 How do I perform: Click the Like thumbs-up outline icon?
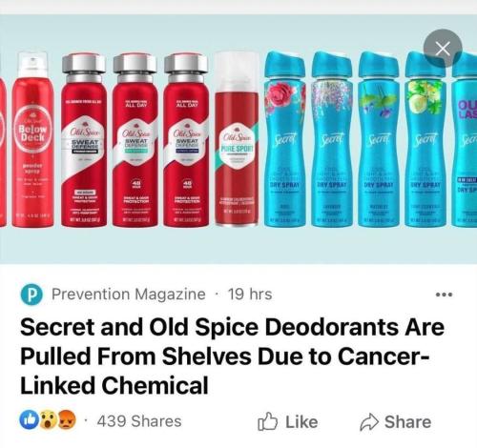point(267,421)
